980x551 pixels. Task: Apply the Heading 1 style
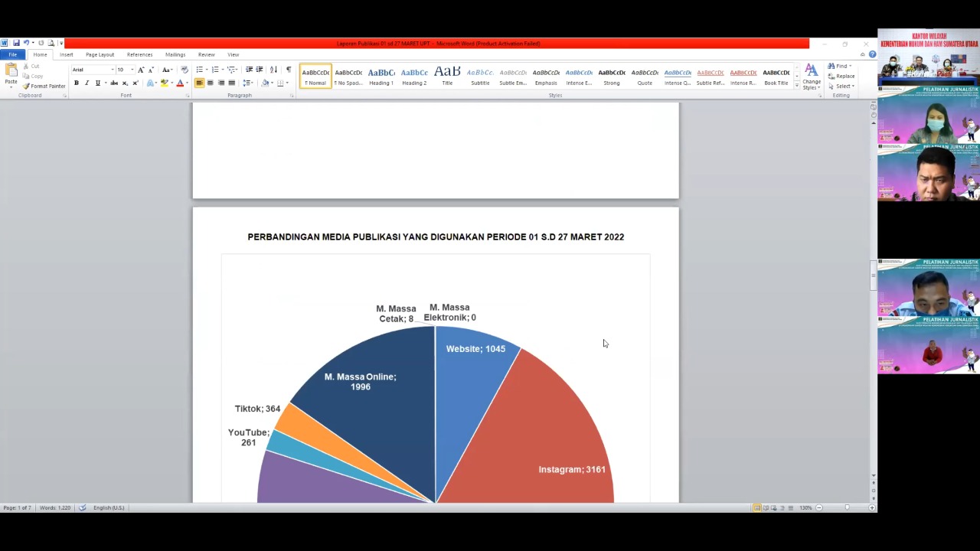pos(381,77)
